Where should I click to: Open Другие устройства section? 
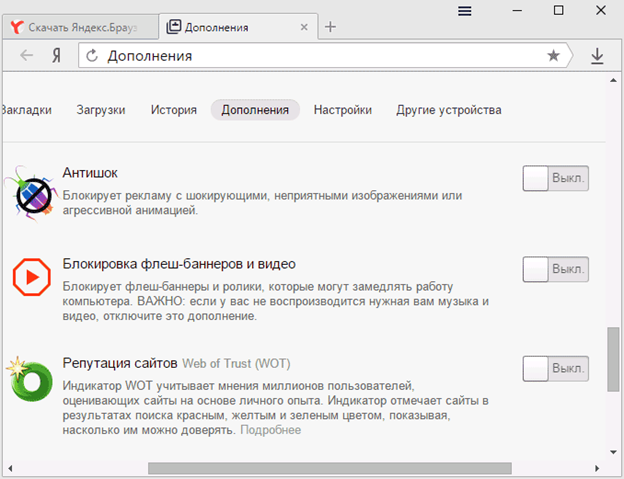(448, 110)
